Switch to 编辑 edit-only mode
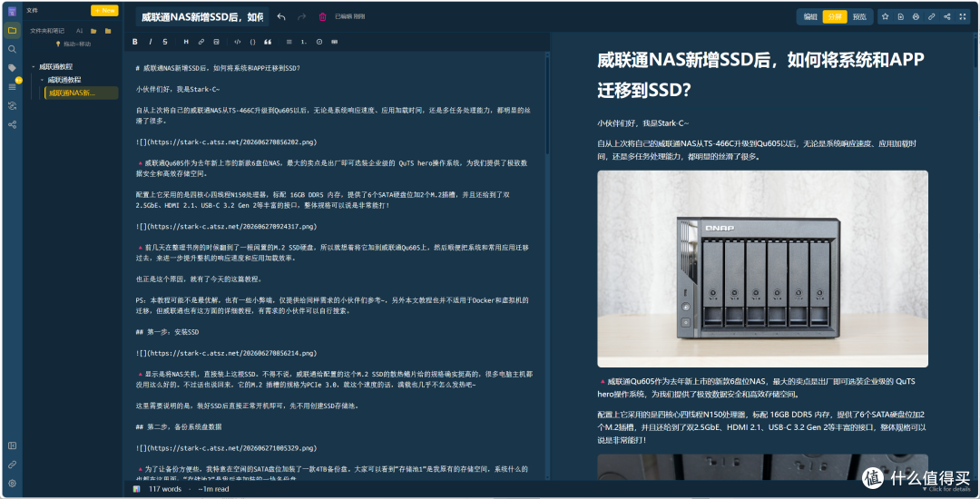980x499 pixels. [x=810, y=17]
